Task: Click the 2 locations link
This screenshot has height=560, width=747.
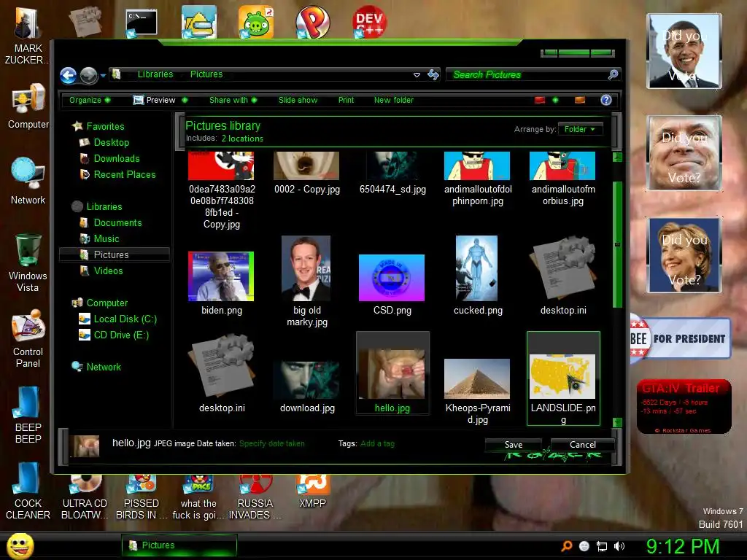Action: 242,139
